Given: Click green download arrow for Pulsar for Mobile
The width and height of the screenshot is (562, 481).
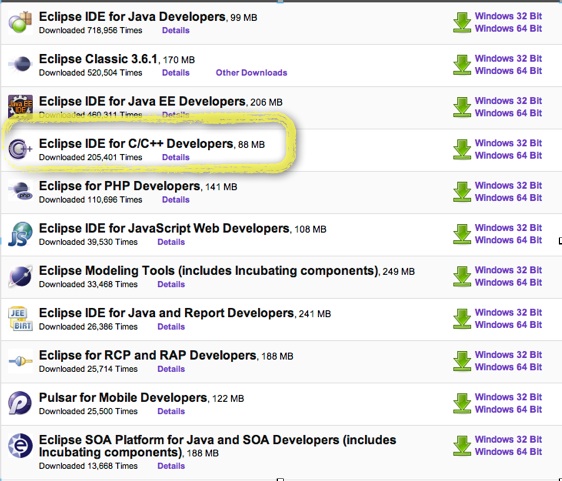Looking at the screenshot, I should [x=462, y=403].
